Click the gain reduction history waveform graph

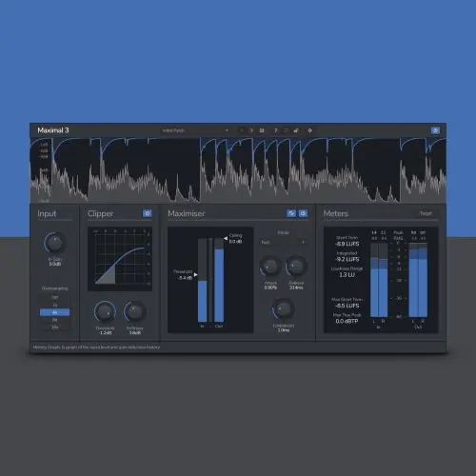pyautogui.click(x=238, y=170)
